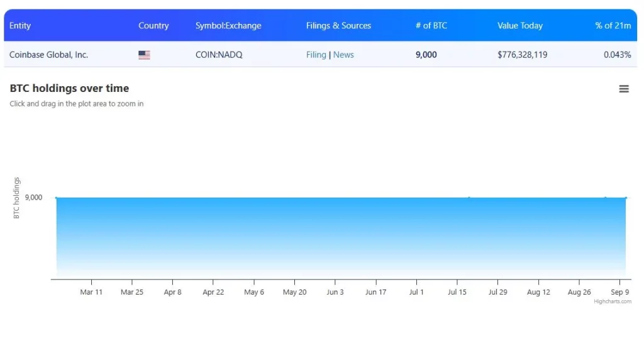Viewport: 644px width, 338px height.
Task: Click the May 20 x-axis label
Action: click(x=294, y=292)
